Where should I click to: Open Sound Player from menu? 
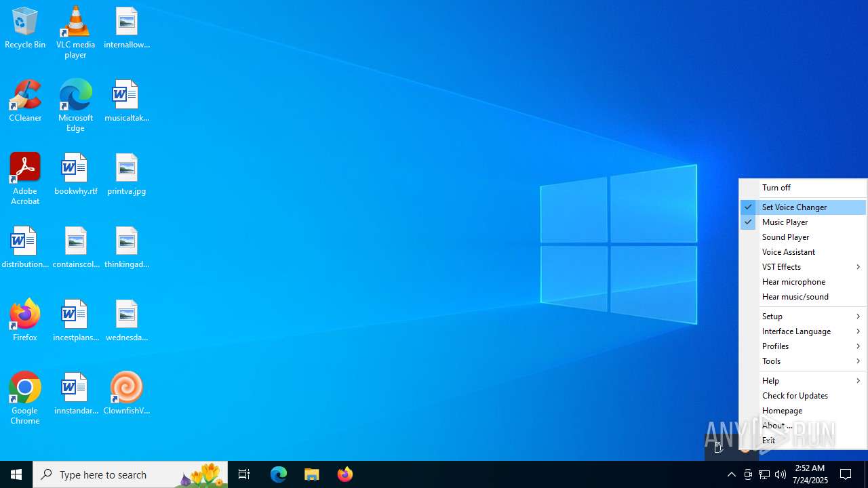[803, 237]
